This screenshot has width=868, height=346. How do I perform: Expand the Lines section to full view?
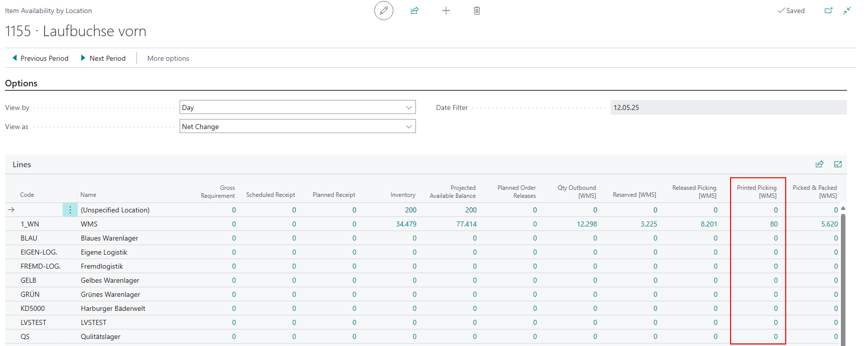837,164
